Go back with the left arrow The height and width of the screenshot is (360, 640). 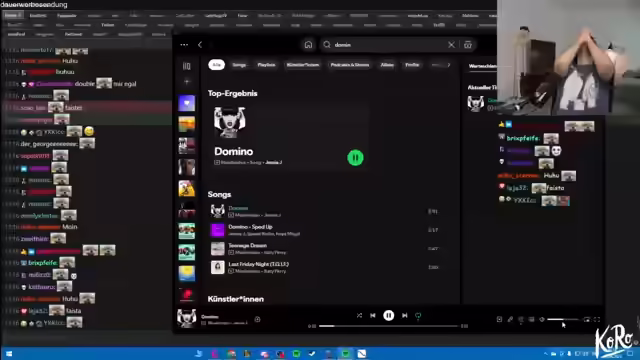pyautogui.click(x=200, y=45)
